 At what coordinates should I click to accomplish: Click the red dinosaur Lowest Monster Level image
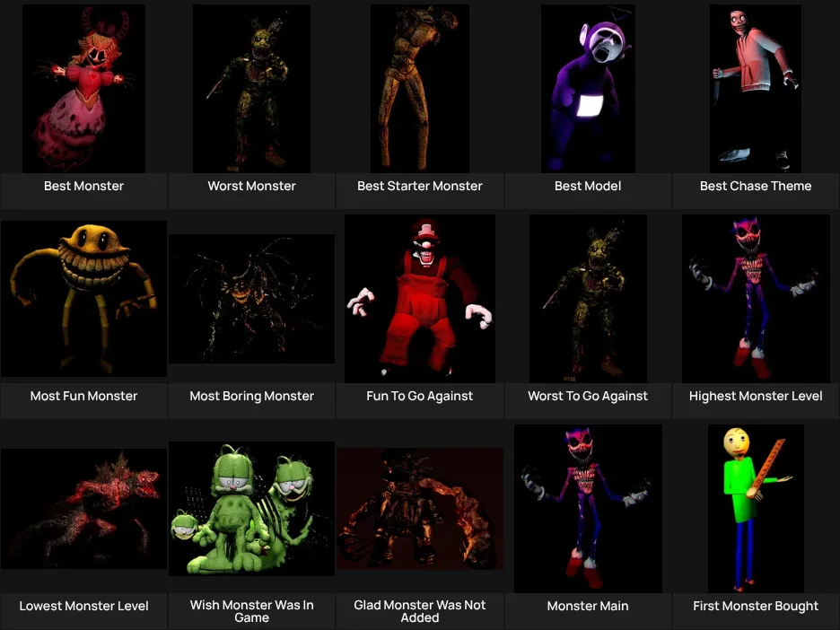[x=83, y=508]
